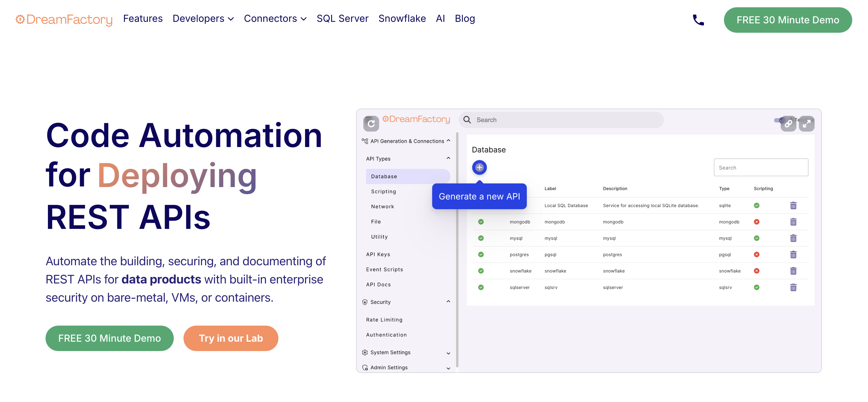Viewport: 868px width, 402px height.
Task: Click red scripting icon in snowflake row
Action: pos(756,271)
